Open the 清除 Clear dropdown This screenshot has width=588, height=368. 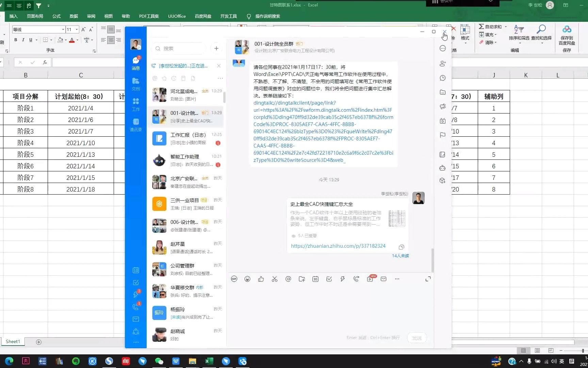point(488,42)
